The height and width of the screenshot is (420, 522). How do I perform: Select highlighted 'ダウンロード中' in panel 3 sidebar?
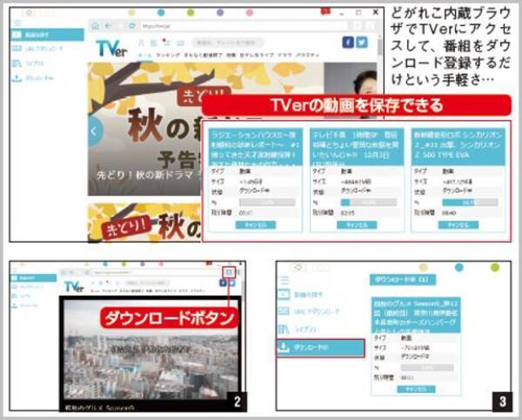coord(320,348)
